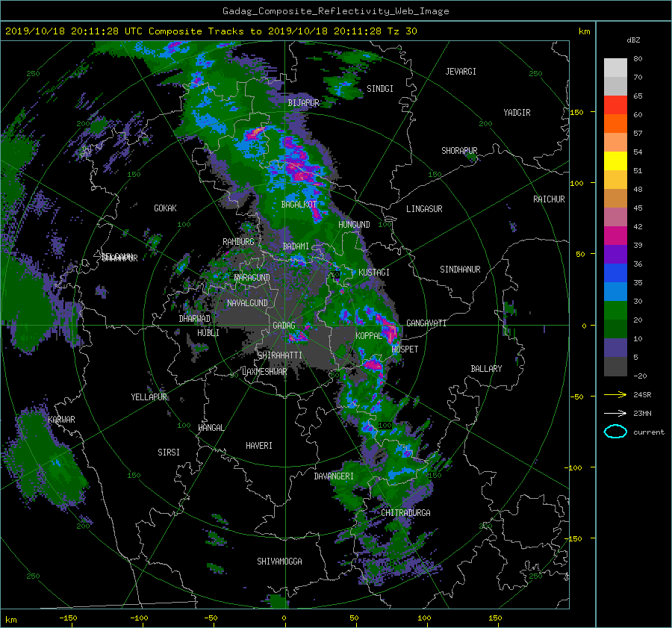Click the LAXMESHWAR city label
The image size is (672, 628).
(x=264, y=372)
